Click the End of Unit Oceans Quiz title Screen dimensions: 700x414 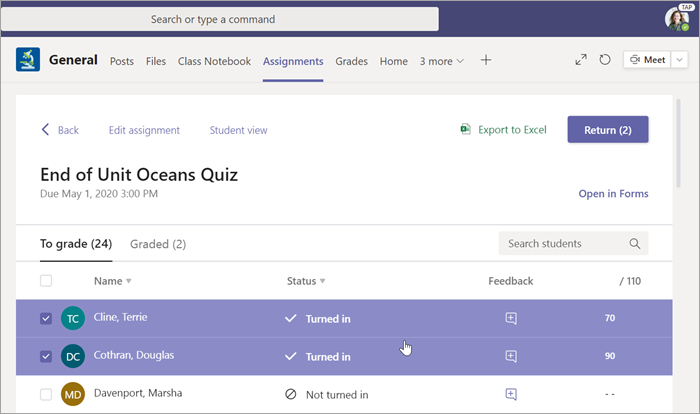pos(139,175)
